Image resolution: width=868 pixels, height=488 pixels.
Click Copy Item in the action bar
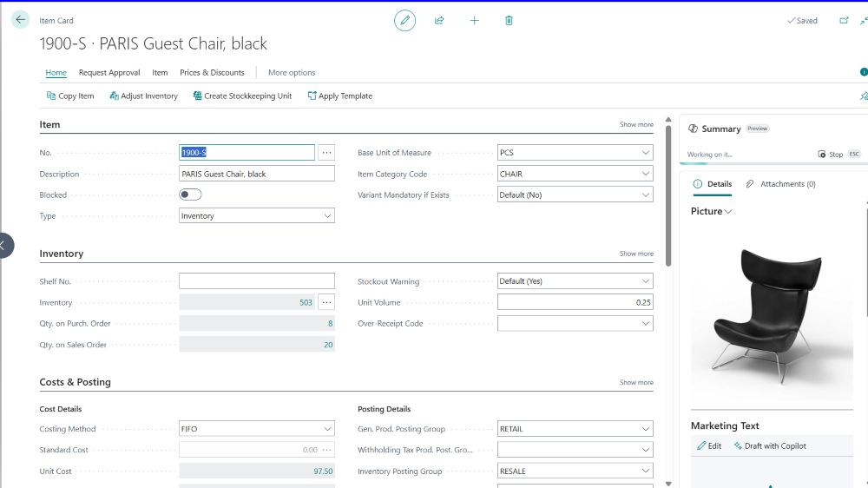click(70, 96)
